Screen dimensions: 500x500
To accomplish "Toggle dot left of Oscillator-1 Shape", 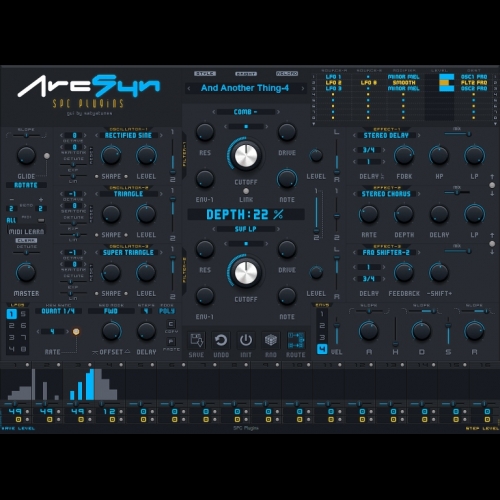I will tap(97, 176).
